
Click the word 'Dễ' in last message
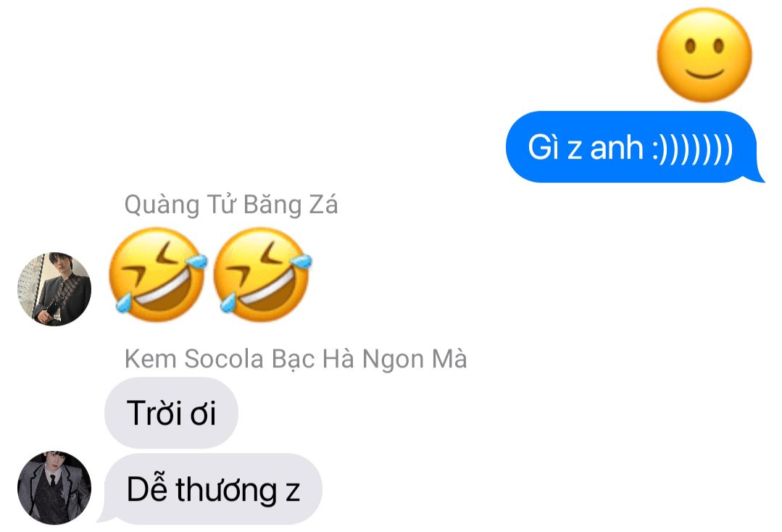click(147, 489)
